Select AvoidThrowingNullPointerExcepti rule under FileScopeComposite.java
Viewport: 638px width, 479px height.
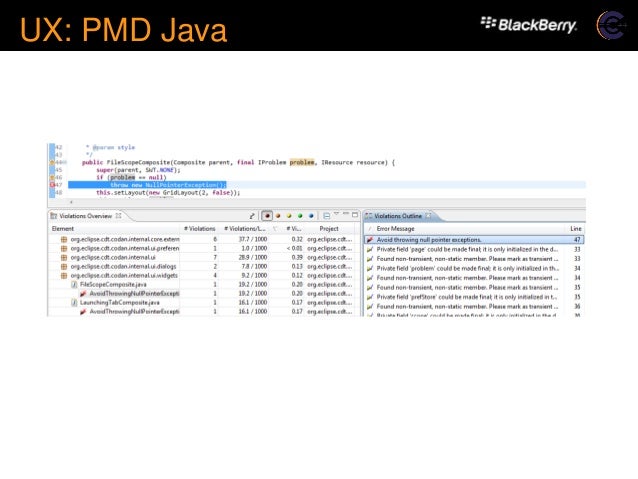pyautogui.click(x=134, y=293)
